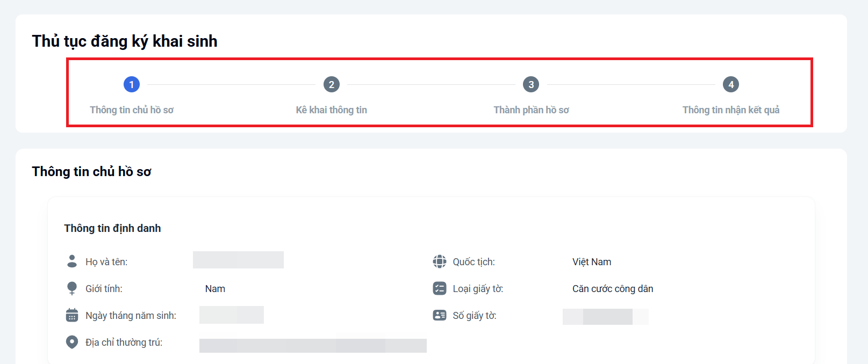The height and width of the screenshot is (364, 868).
Task: Click the location pin icon for Địa chỉ thường trú
Action: pos(71,341)
